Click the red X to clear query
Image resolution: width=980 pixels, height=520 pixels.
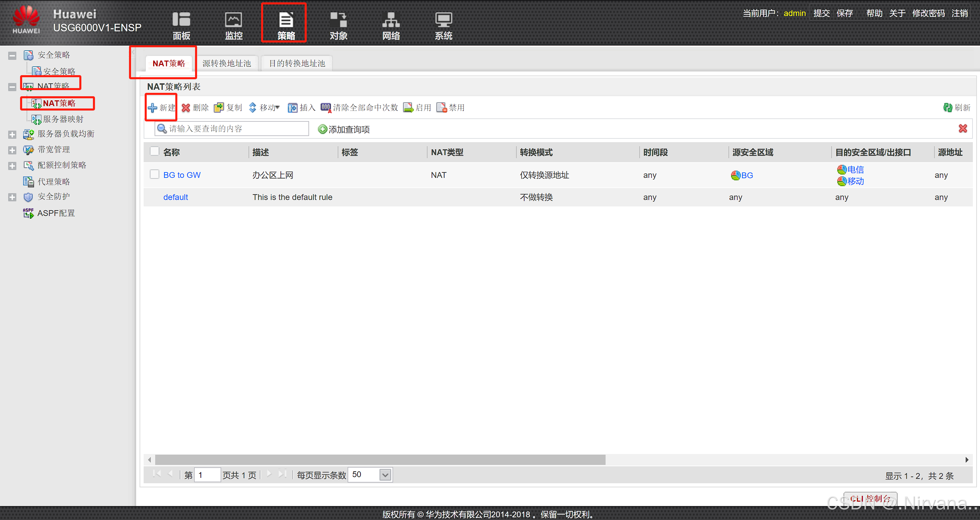click(x=963, y=129)
